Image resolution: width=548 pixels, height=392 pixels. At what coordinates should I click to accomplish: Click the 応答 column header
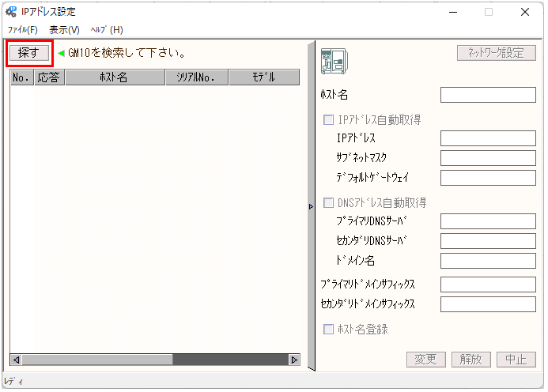tap(49, 77)
